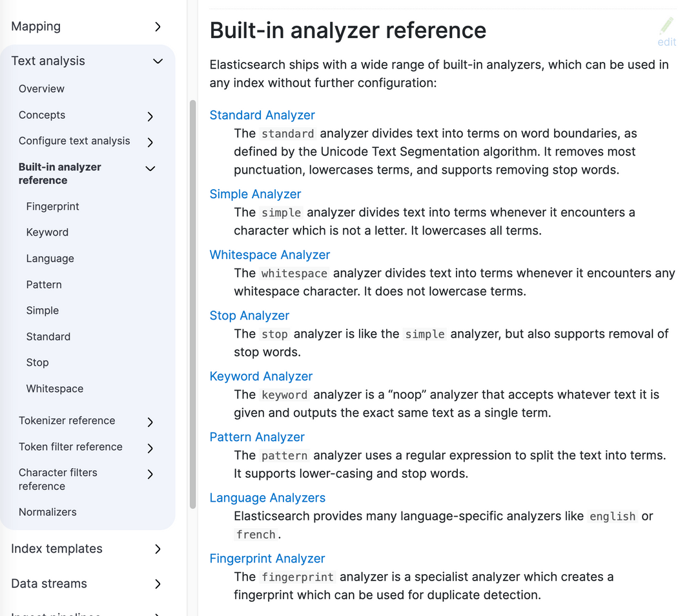Expand the Data streams chevron
The width and height of the screenshot is (678, 616).
tap(158, 584)
